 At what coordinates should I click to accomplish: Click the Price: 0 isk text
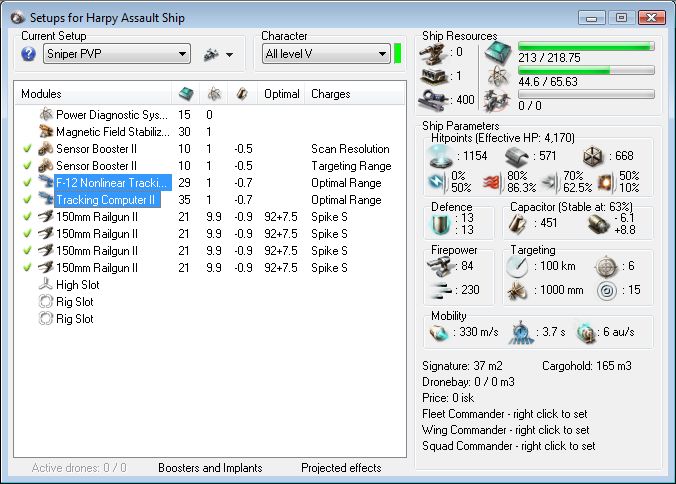point(448,398)
